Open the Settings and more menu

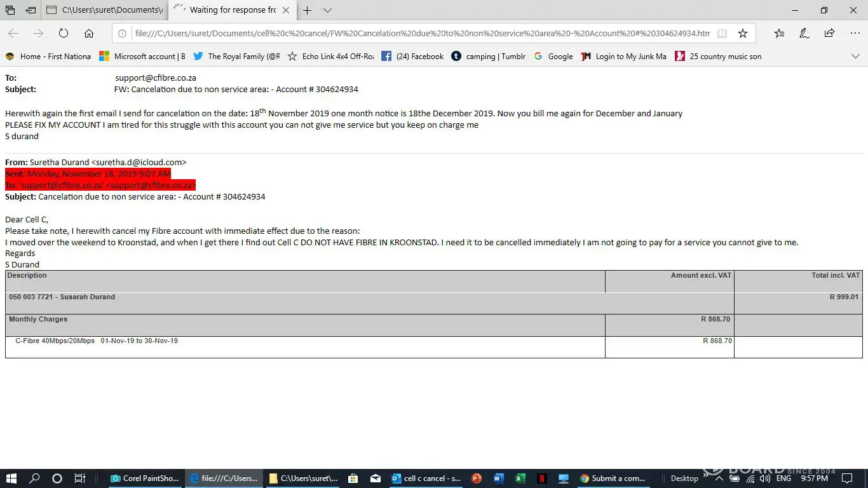tap(855, 34)
